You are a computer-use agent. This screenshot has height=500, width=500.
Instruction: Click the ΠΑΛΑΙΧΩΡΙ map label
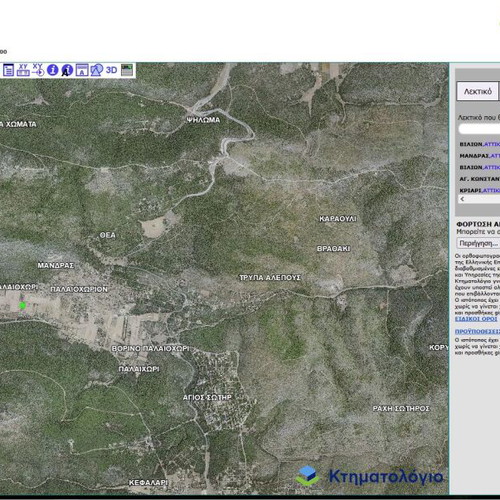click(139, 369)
